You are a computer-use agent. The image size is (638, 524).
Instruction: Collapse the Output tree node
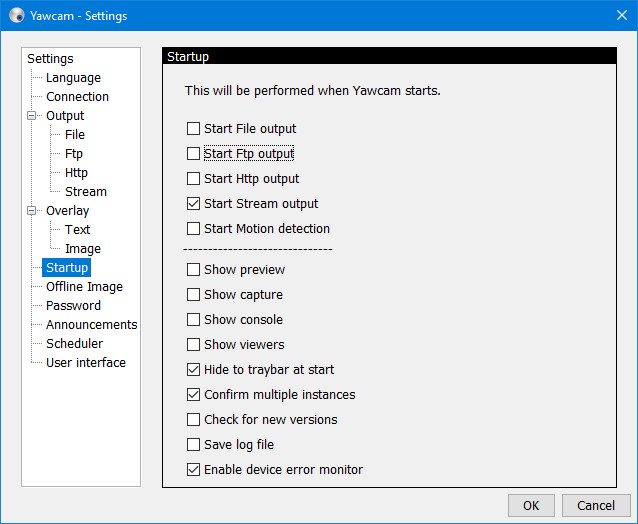[x=31, y=116]
